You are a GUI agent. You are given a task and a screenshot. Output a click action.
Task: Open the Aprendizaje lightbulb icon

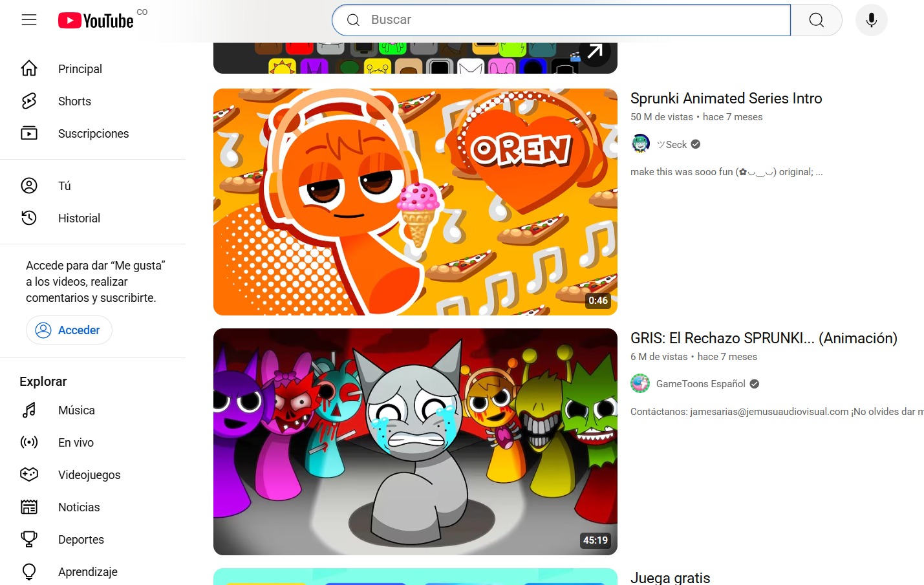click(x=29, y=571)
